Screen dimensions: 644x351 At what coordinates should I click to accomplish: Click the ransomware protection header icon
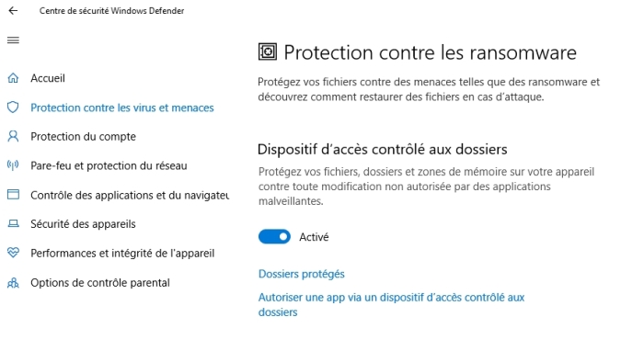point(268,52)
